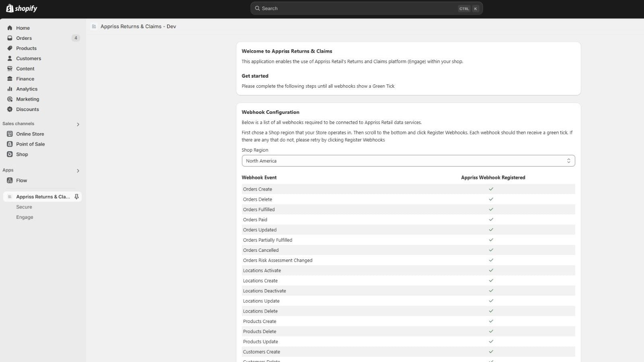This screenshot has height=362, width=644.
Task: Click the Discounts badge icon
Action: coord(10,109)
